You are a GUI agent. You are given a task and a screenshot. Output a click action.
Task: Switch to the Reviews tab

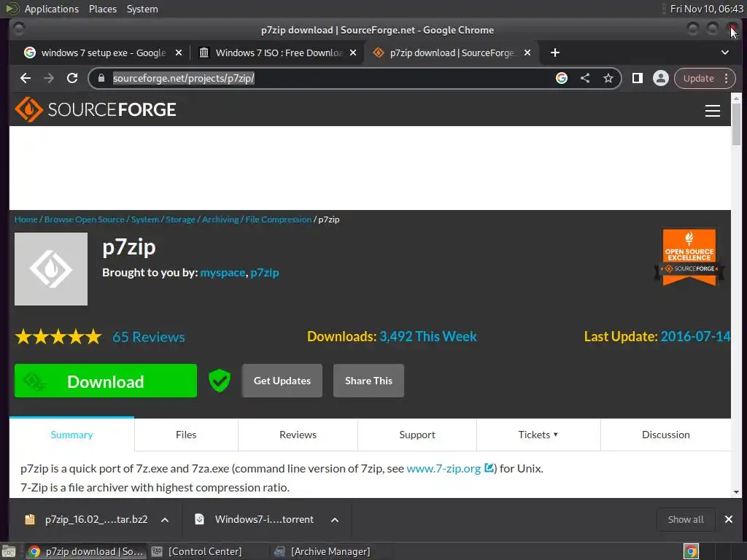tap(298, 435)
